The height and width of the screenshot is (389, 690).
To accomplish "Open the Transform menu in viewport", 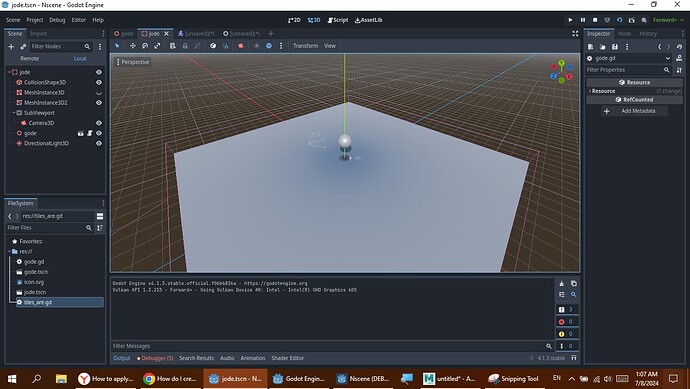I will click(305, 46).
